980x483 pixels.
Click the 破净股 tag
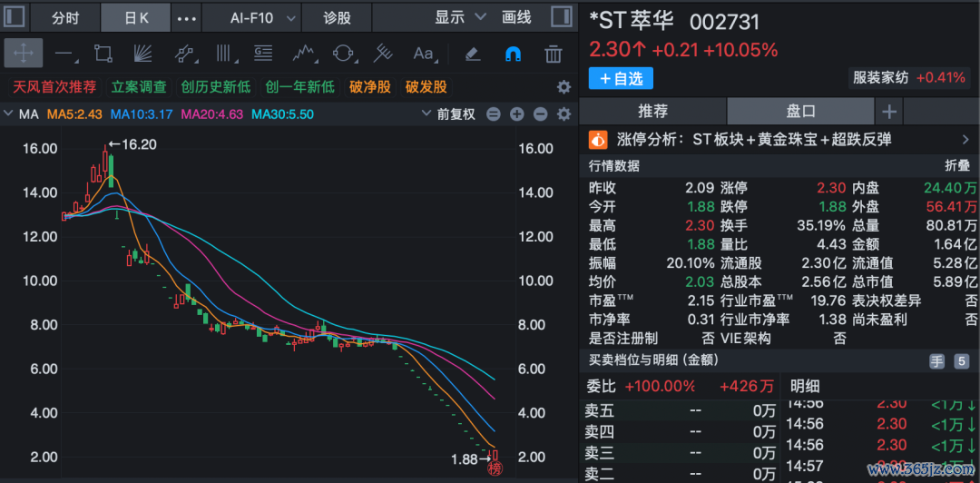pyautogui.click(x=370, y=87)
